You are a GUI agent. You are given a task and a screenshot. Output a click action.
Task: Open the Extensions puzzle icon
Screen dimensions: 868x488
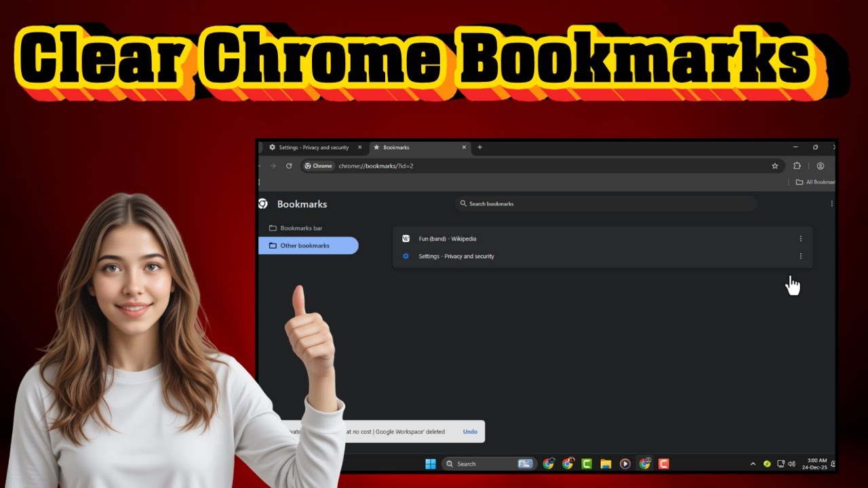[x=797, y=166]
